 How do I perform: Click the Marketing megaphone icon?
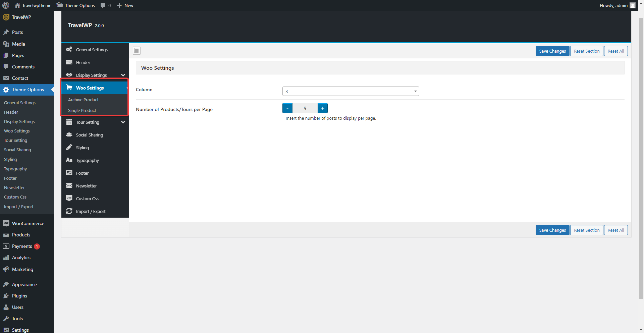tap(6, 269)
